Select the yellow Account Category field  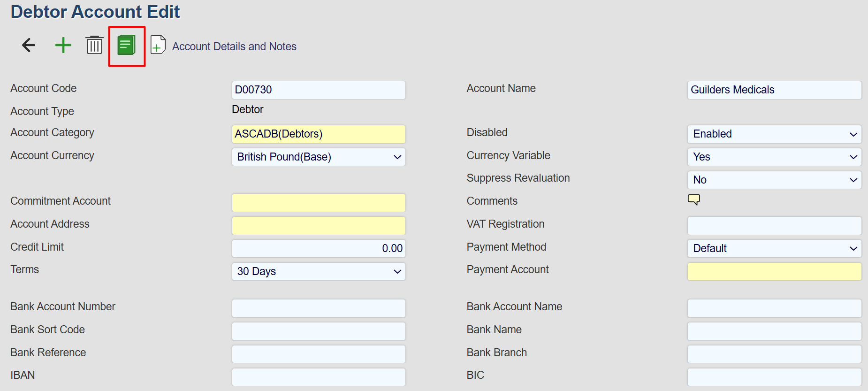319,134
